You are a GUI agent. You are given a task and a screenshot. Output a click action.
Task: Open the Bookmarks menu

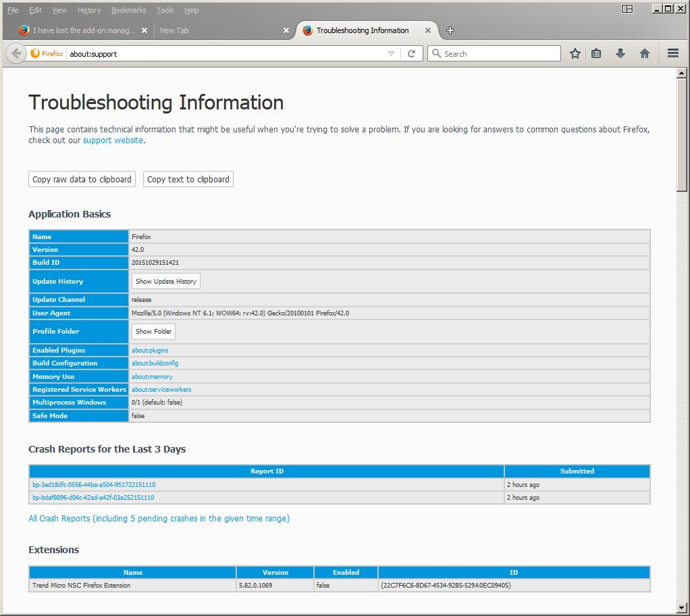[x=128, y=10]
